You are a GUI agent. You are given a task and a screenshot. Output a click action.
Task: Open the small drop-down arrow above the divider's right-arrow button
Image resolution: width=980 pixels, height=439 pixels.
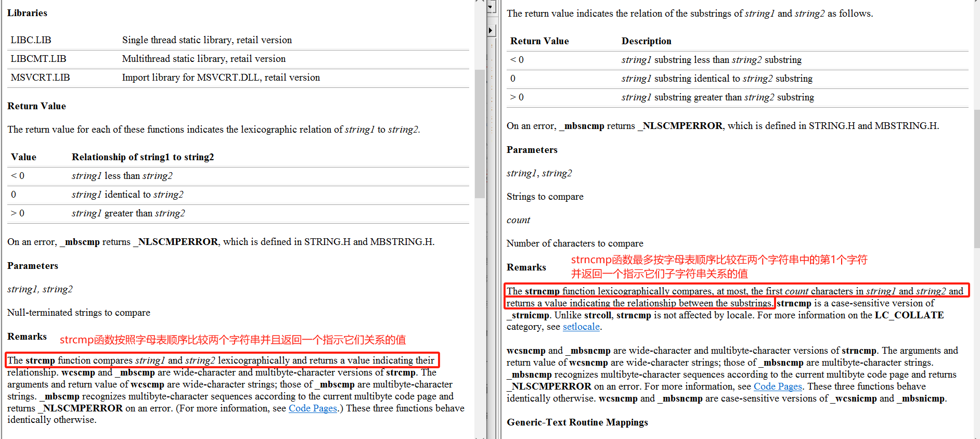point(491,7)
